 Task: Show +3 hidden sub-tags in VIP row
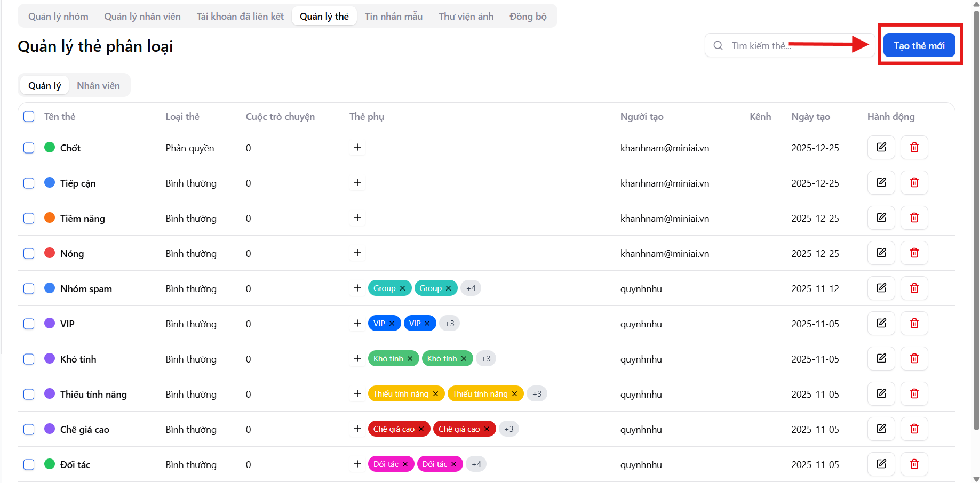tap(449, 324)
